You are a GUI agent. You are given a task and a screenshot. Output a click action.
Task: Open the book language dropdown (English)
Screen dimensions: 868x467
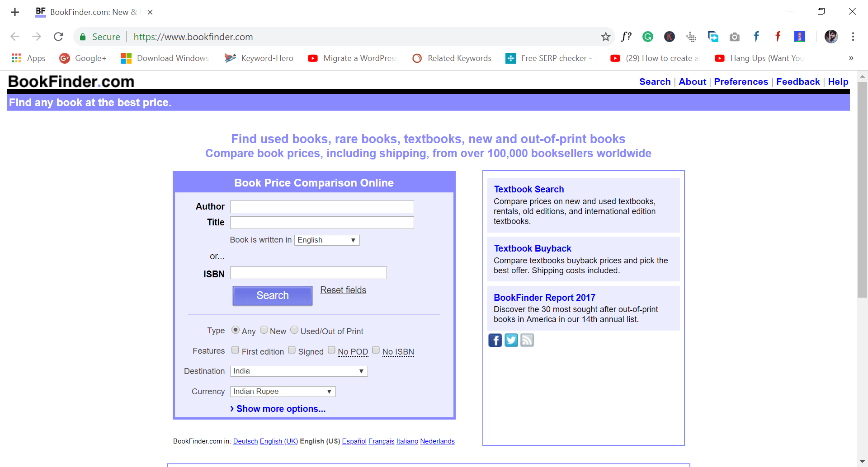(327, 240)
